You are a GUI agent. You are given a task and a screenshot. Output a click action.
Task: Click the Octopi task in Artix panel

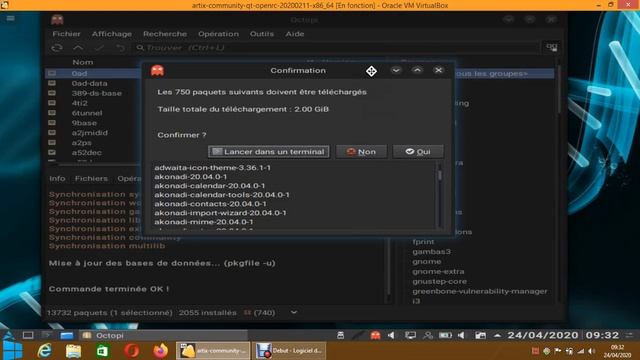point(163,336)
